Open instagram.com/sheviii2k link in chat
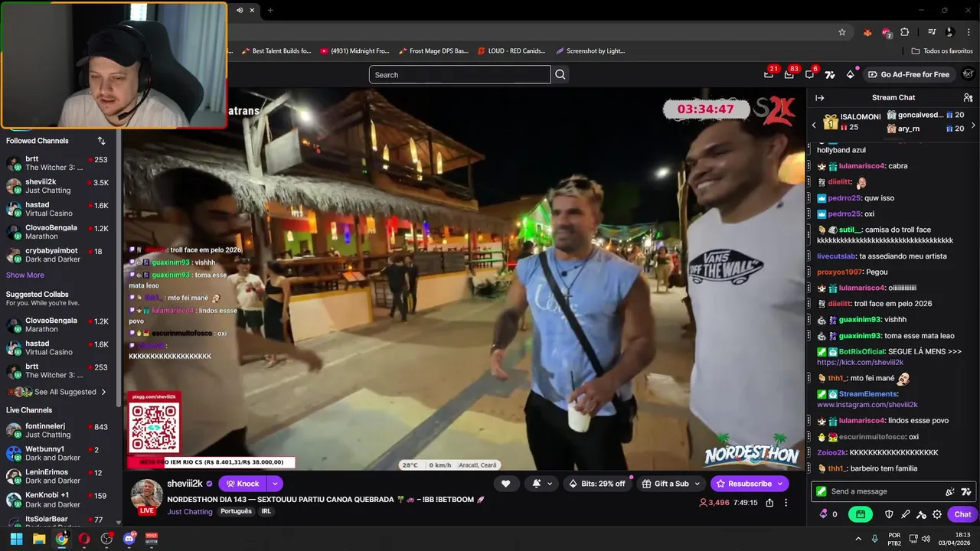This screenshot has height=551, width=980. 867,405
